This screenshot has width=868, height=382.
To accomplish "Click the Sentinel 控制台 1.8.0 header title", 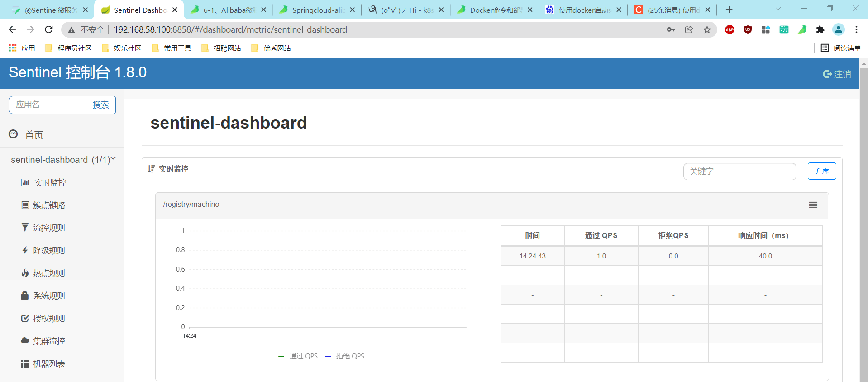I will pyautogui.click(x=77, y=72).
